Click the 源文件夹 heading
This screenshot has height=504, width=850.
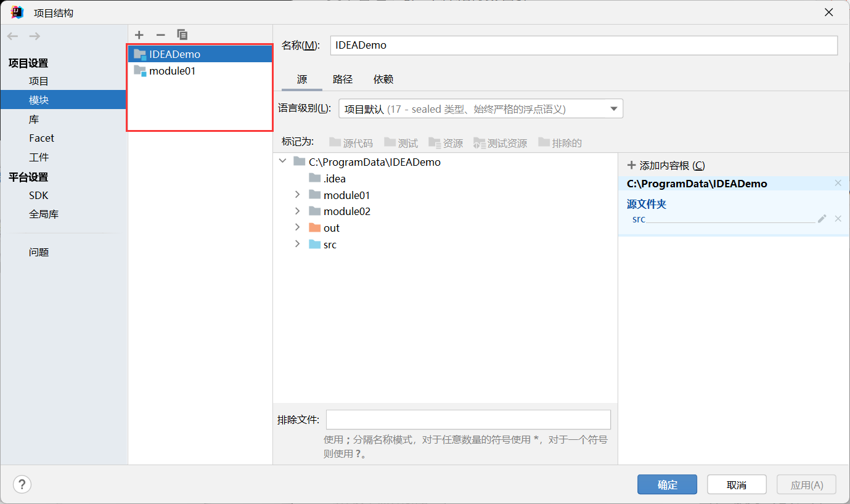coord(647,204)
